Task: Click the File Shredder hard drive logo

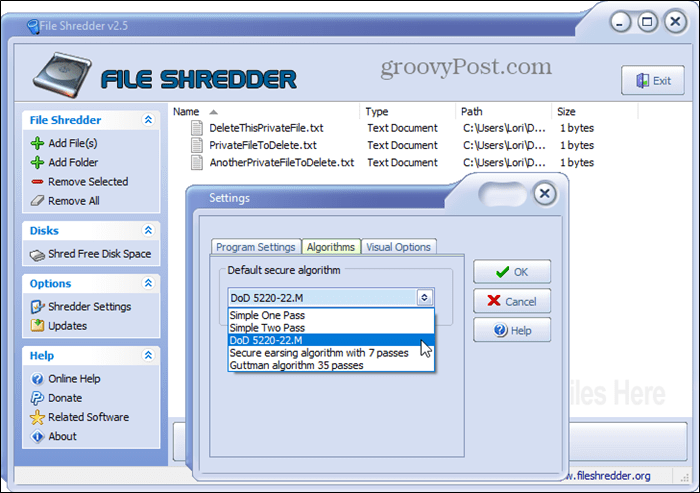Action: (x=62, y=75)
